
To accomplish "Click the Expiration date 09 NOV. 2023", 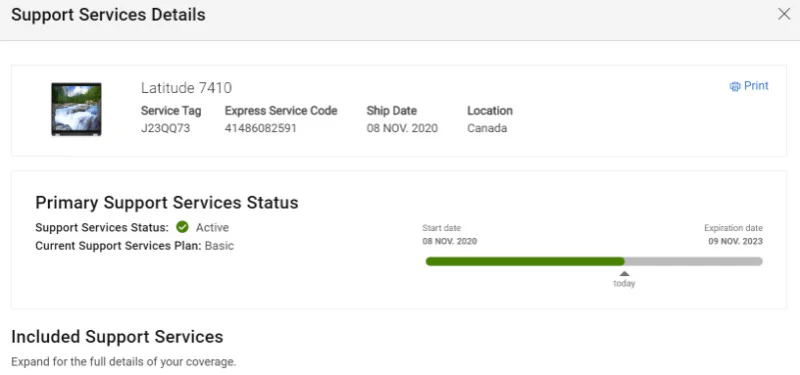I will click(x=735, y=241).
